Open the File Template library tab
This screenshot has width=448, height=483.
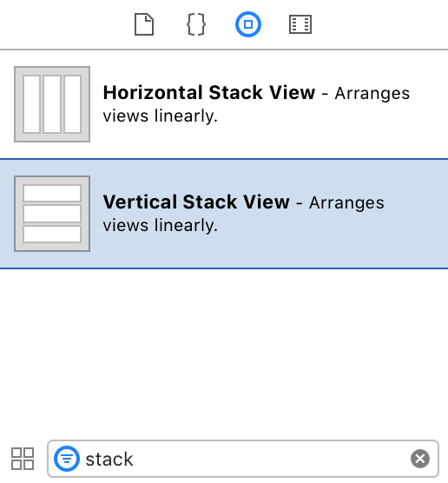[144, 24]
